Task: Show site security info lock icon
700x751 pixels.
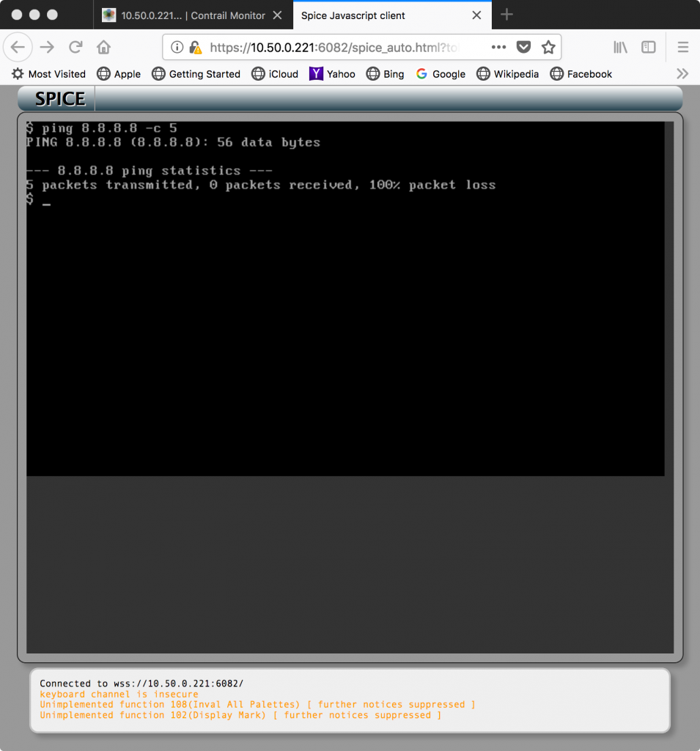Action: click(x=195, y=47)
